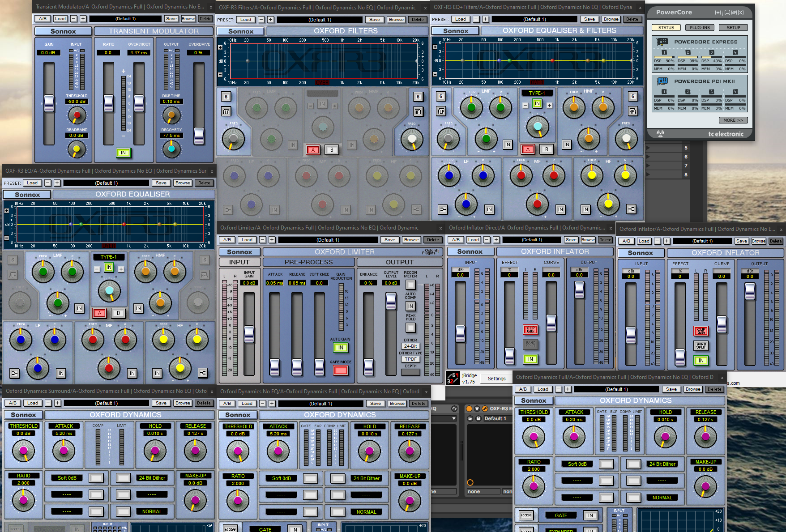786x532 pixels.
Task: Click the PowerCore Express card icon
Action: click(662, 42)
